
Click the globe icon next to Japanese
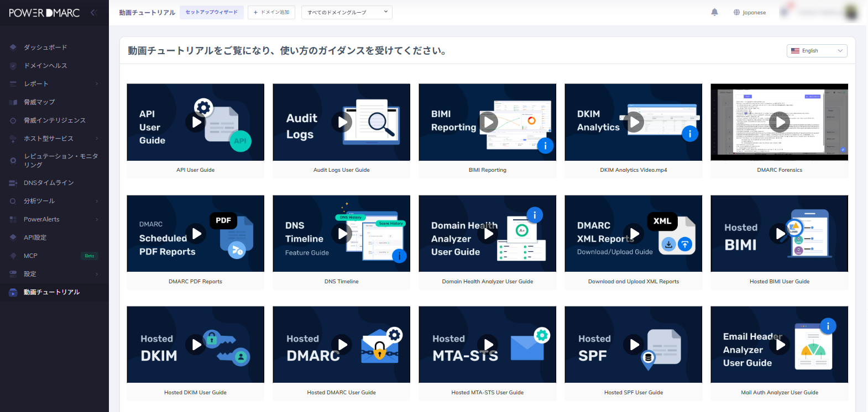point(736,12)
